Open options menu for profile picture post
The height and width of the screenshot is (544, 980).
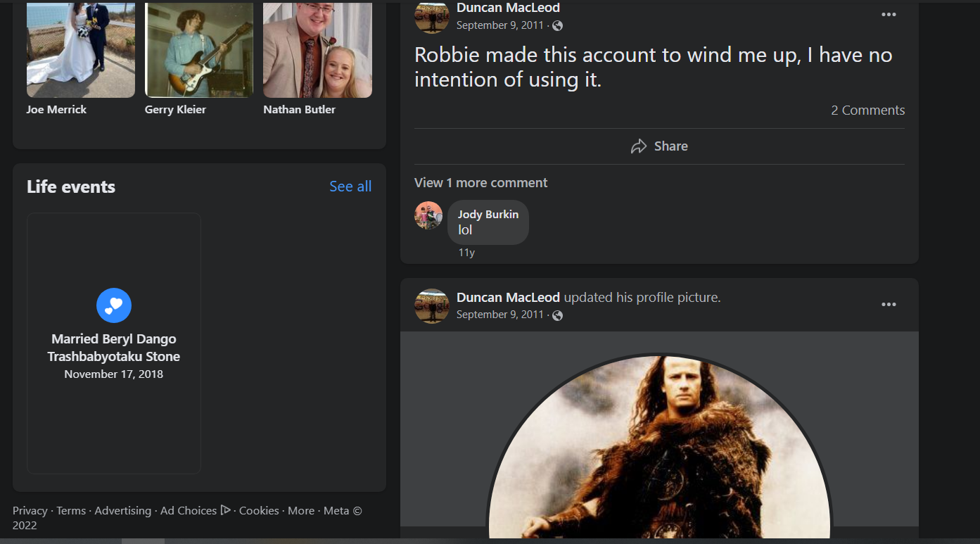tap(889, 305)
